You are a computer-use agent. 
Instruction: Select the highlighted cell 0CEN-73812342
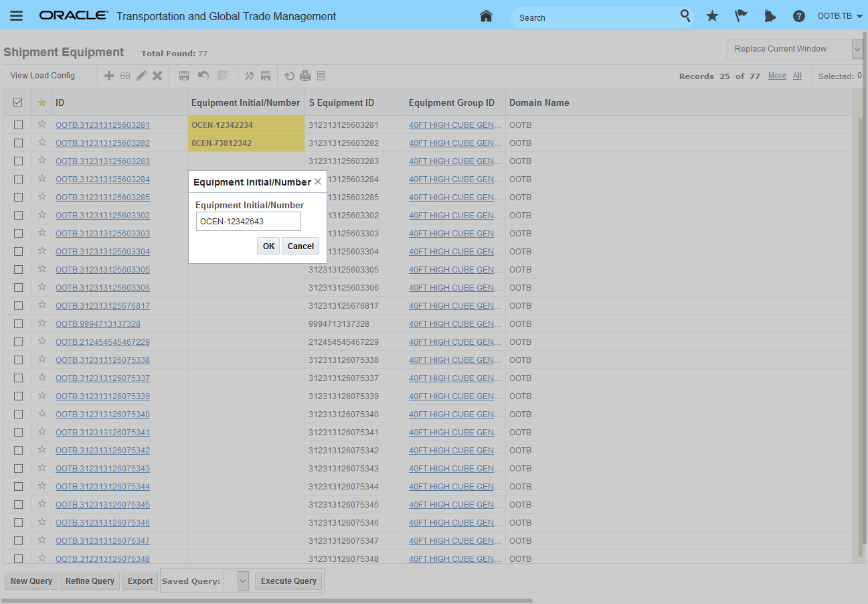pos(246,143)
